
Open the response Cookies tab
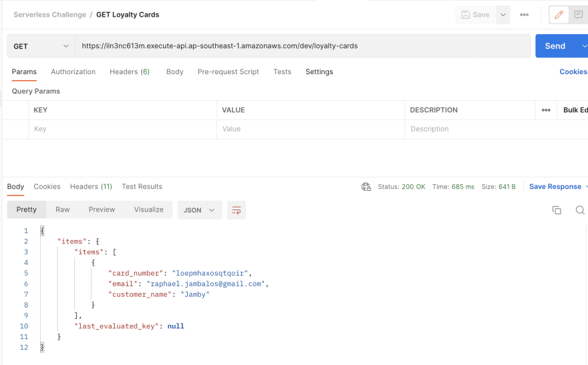pyautogui.click(x=47, y=186)
